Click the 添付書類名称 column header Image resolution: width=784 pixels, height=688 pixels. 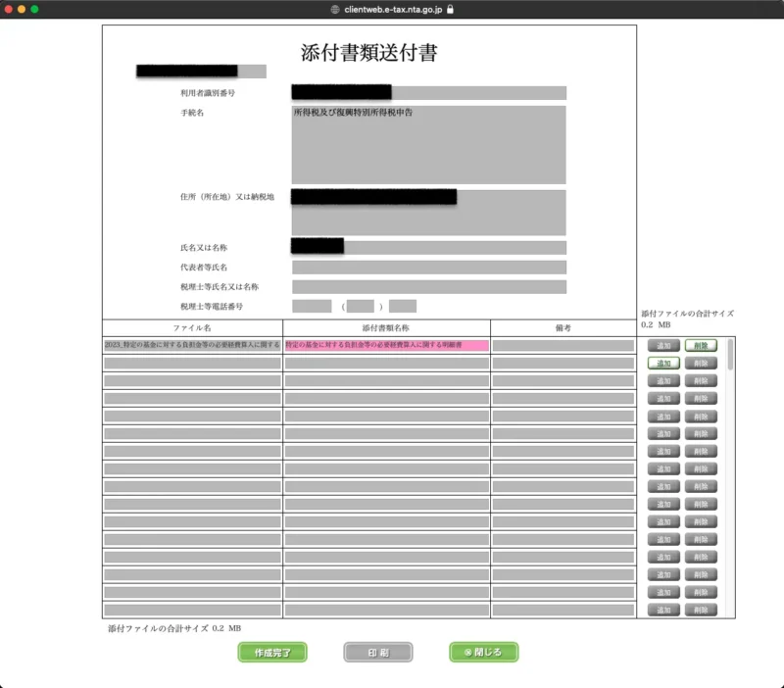pos(386,328)
